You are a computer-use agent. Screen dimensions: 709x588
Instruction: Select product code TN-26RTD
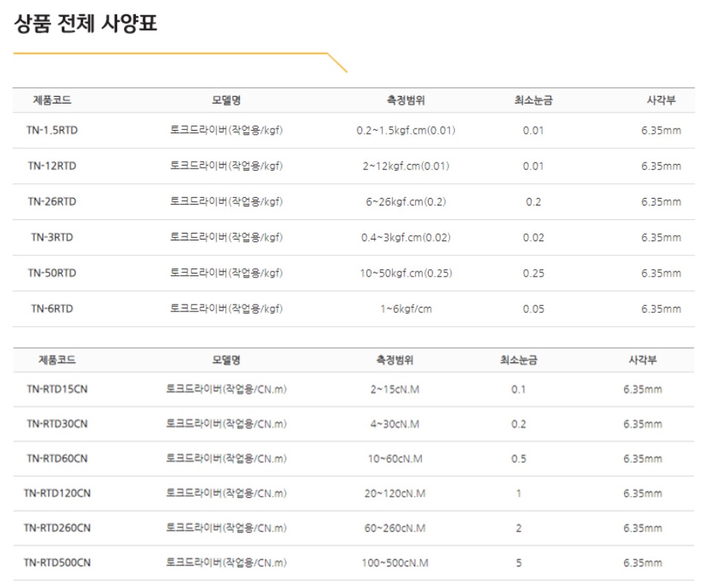52,202
